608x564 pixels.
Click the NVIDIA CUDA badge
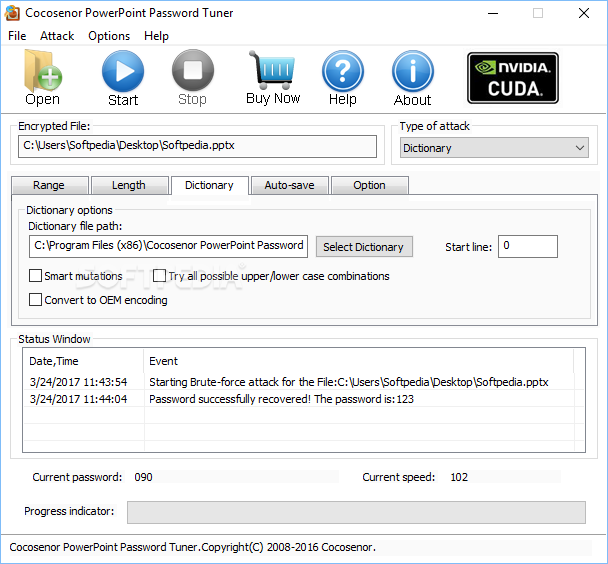pos(513,78)
